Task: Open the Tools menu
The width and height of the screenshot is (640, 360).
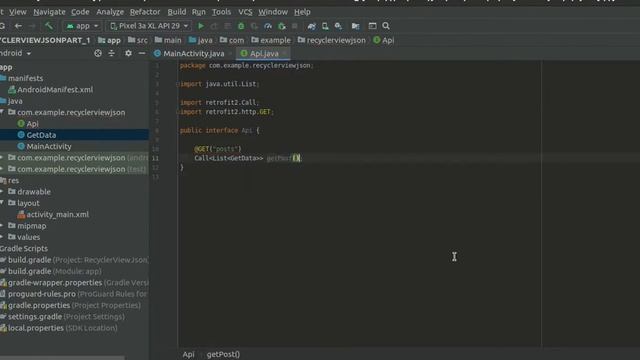Action: click(221, 12)
